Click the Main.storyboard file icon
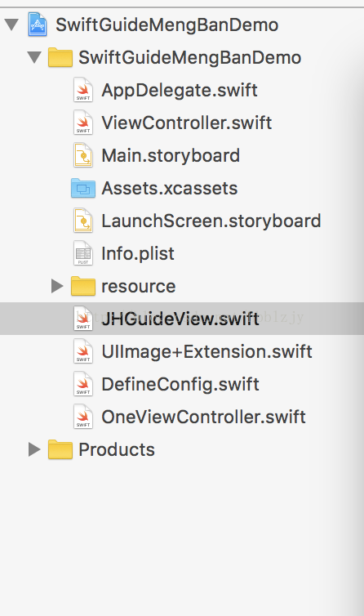The image size is (364, 616). pos(83,155)
